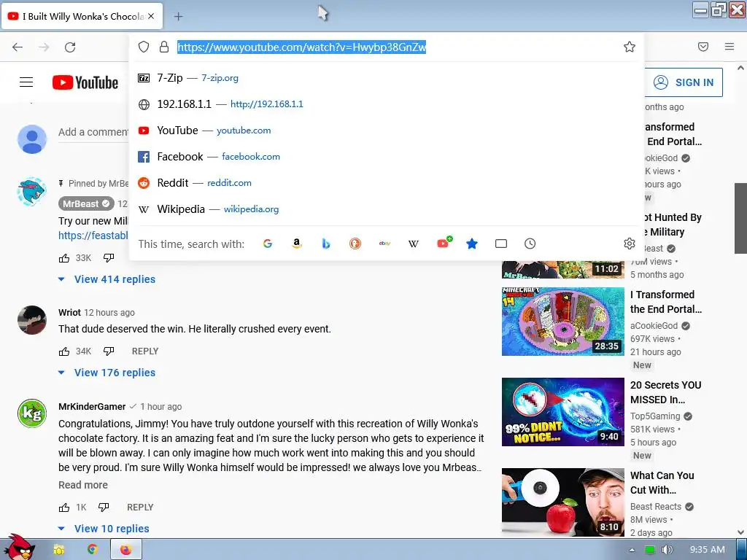Open the feastables link in pinned comment
The height and width of the screenshot is (560, 747).
click(x=93, y=236)
